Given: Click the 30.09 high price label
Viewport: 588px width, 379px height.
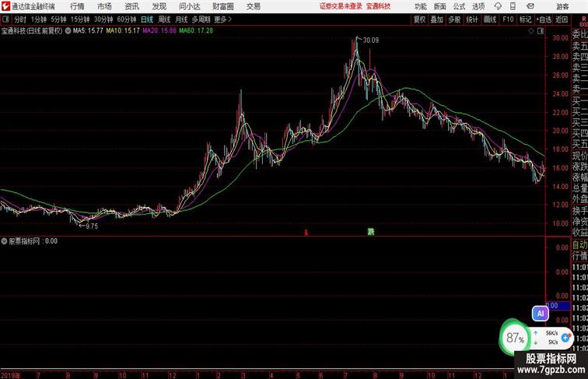Looking at the screenshot, I should [x=371, y=40].
